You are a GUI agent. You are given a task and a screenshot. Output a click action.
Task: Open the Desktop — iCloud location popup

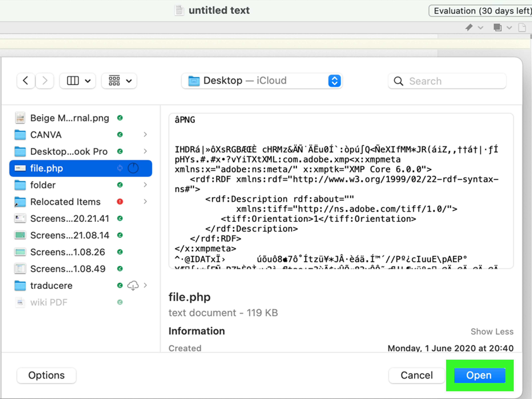pyautogui.click(x=262, y=81)
